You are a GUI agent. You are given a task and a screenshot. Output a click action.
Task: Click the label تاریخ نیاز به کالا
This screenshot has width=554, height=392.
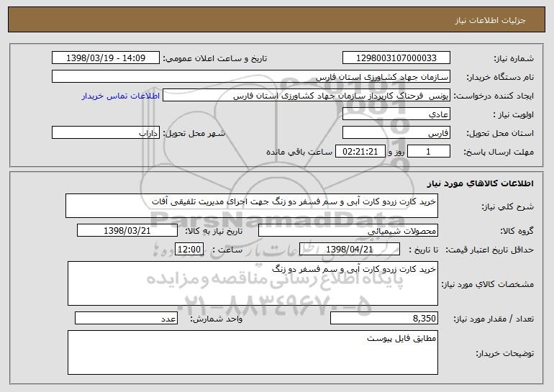[x=214, y=231]
